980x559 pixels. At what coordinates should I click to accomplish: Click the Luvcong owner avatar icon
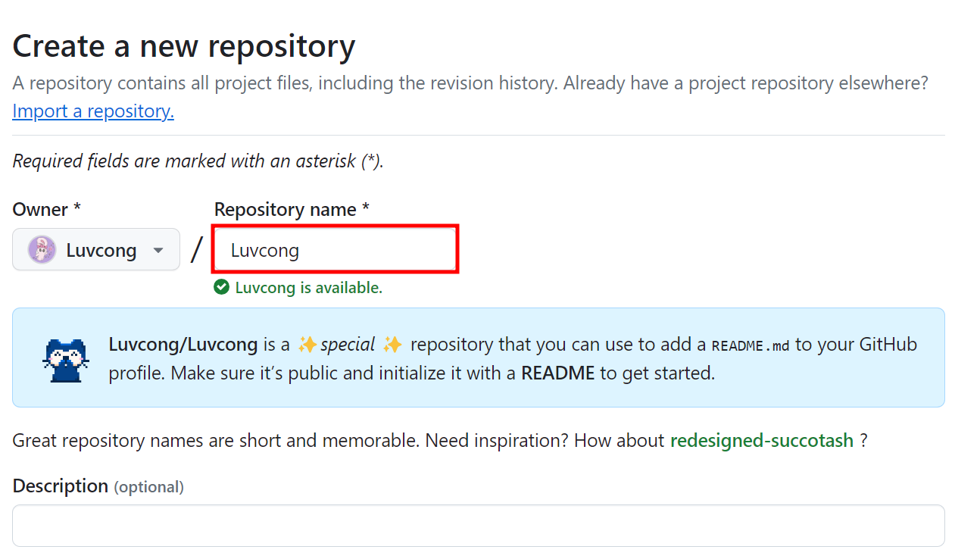click(x=42, y=250)
